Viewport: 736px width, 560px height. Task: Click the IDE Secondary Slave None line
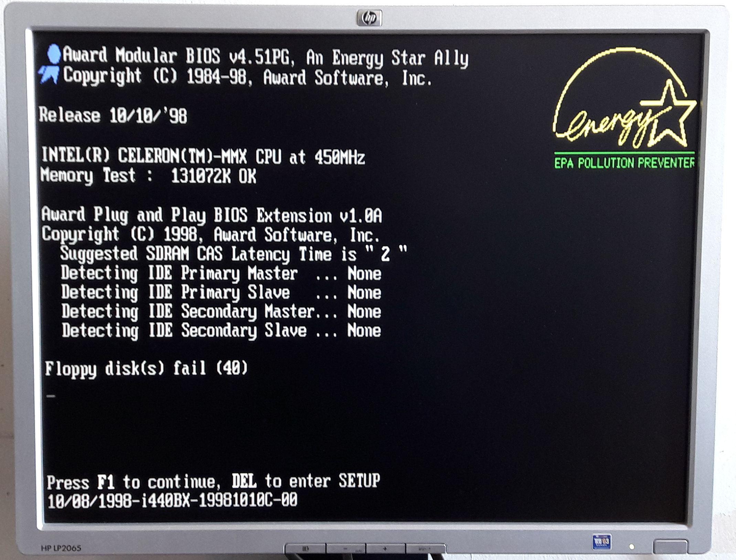pos(221,331)
